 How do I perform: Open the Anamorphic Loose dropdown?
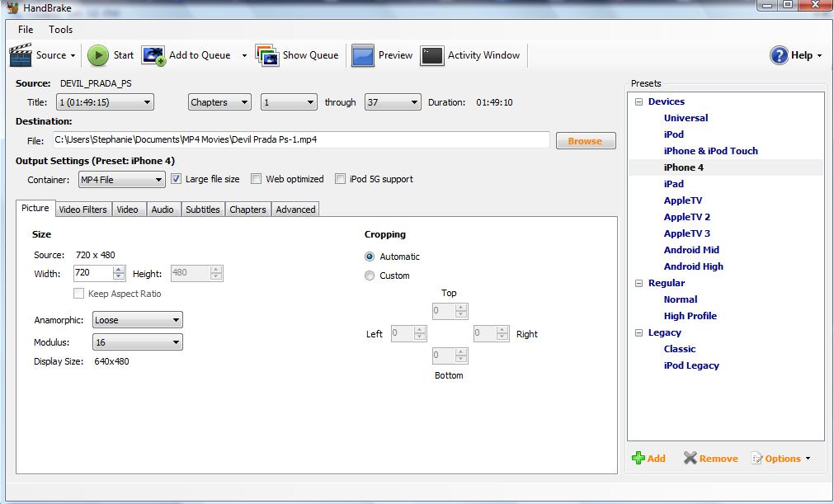click(137, 320)
